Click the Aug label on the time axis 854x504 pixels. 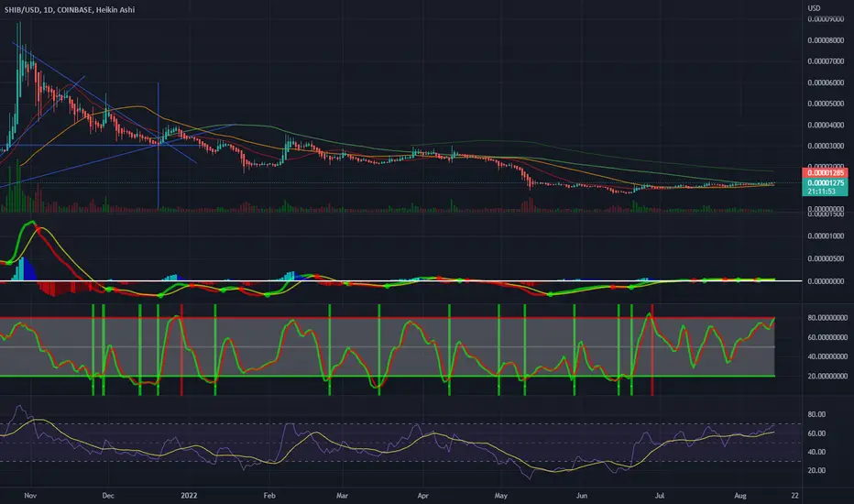739,495
